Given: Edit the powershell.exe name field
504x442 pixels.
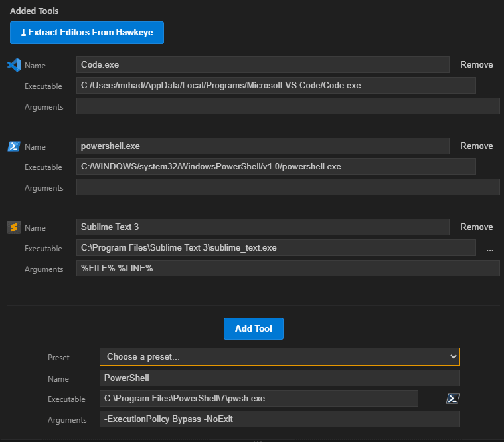Looking at the screenshot, I should click(262, 146).
